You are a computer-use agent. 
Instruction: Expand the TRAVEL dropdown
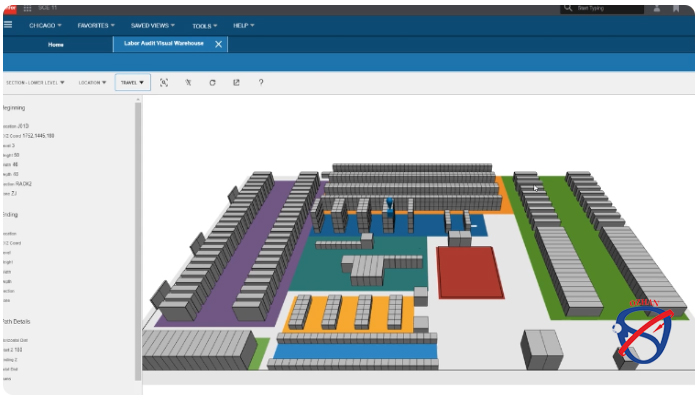(x=133, y=83)
